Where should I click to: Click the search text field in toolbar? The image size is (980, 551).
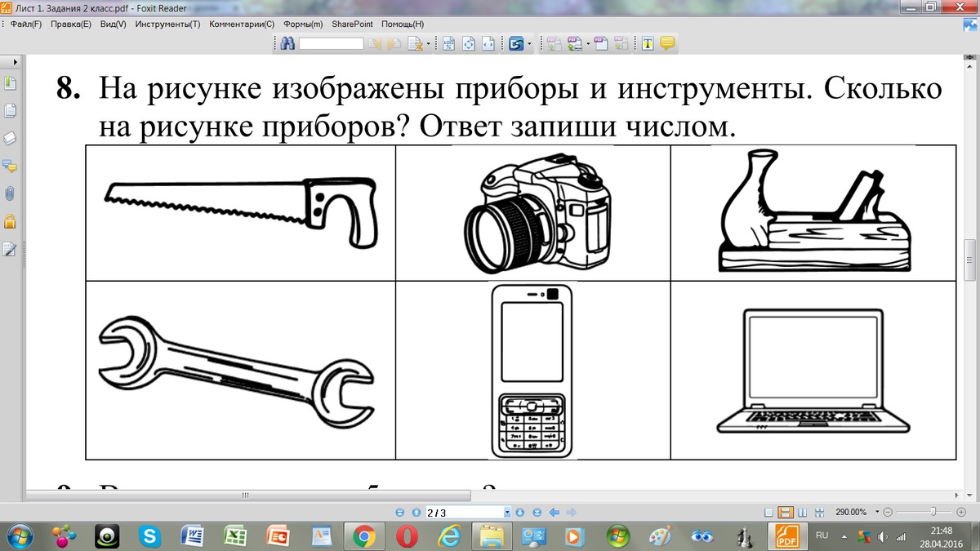click(331, 43)
